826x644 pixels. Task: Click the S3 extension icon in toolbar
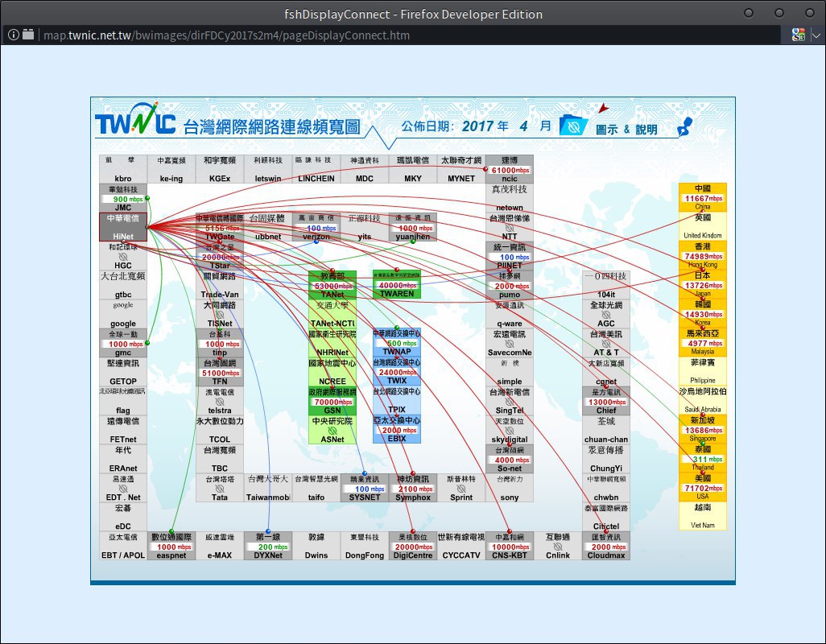798,35
